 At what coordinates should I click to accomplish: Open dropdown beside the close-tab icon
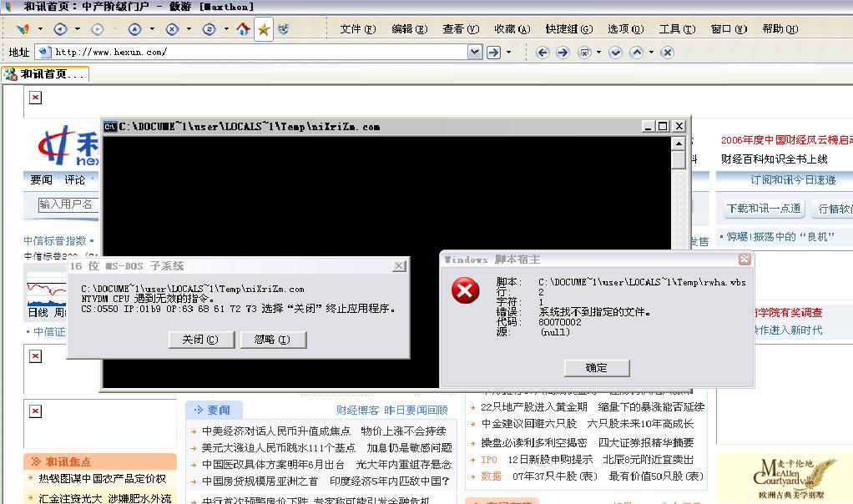click(599, 53)
